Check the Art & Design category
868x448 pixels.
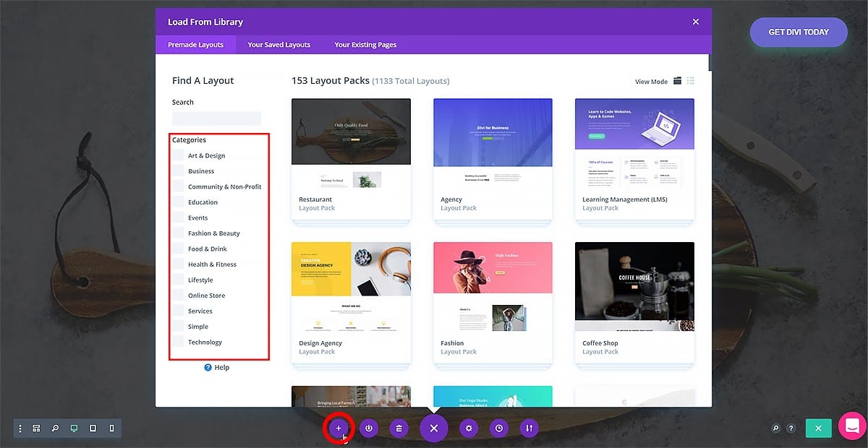pyautogui.click(x=178, y=155)
